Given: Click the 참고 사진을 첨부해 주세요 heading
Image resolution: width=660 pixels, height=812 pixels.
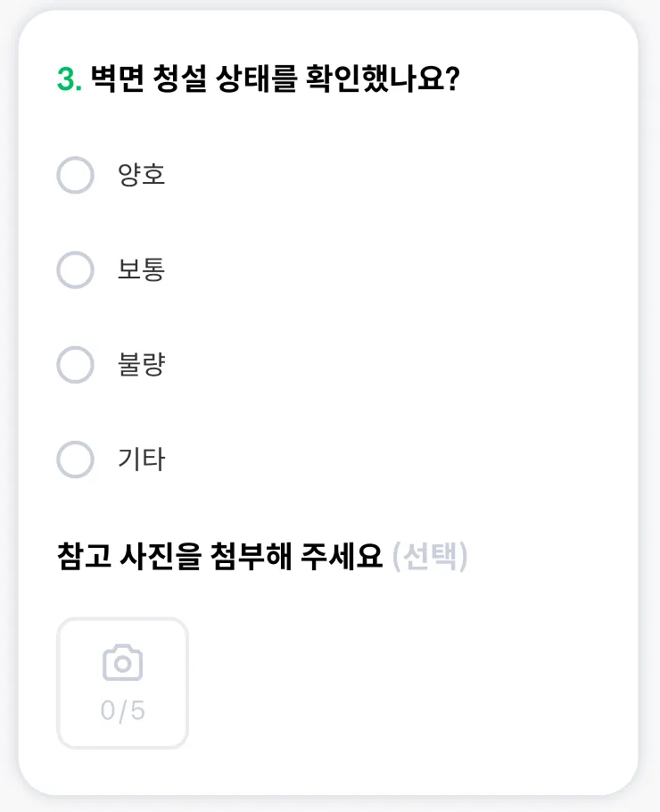Looking at the screenshot, I should (219, 557).
